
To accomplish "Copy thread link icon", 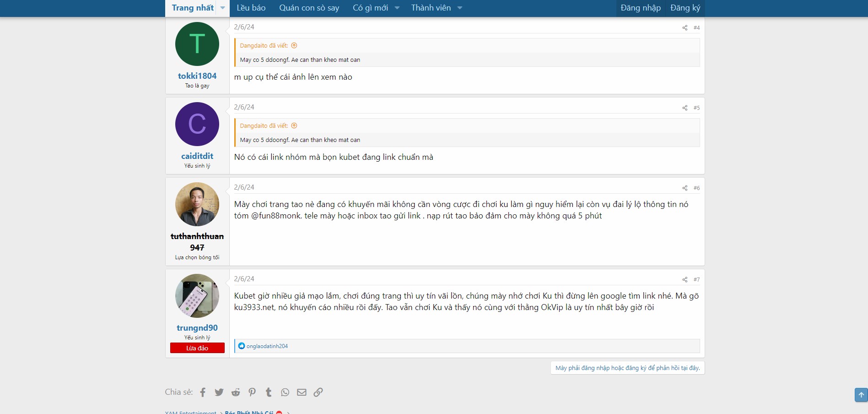I will [318, 392].
